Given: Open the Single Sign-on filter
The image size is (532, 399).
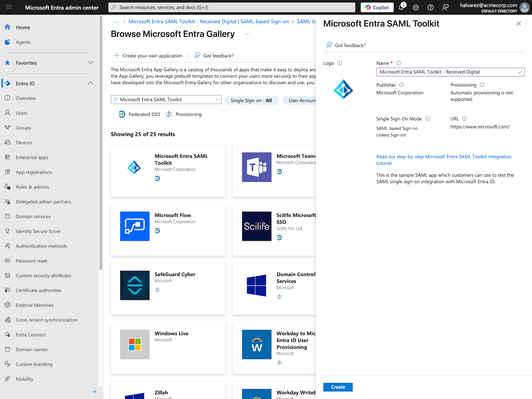Looking at the screenshot, I should pyautogui.click(x=251, y=100).
